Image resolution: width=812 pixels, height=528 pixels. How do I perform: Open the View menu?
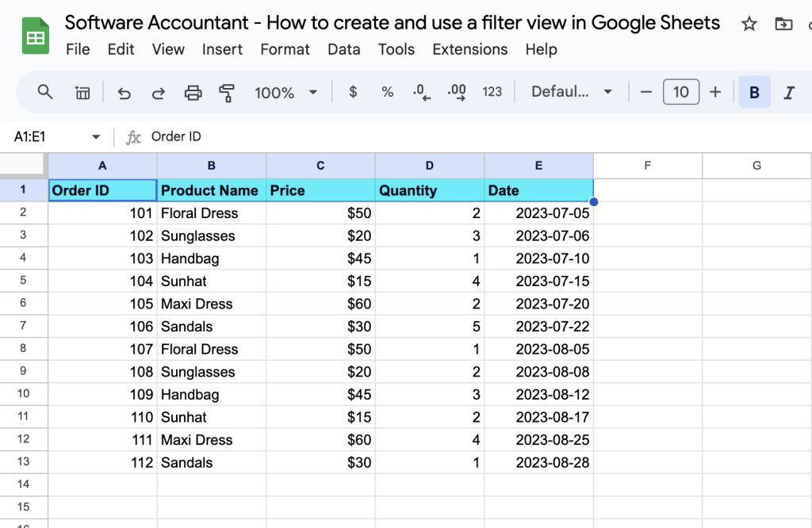[x=168, y=49]
